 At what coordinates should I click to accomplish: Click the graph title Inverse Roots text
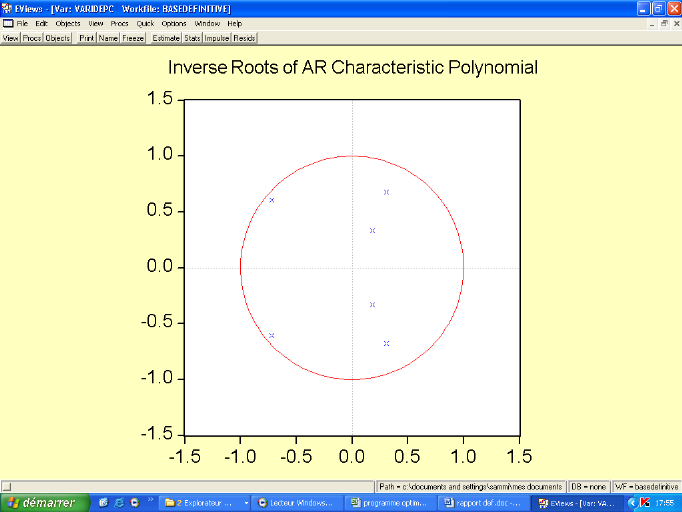coord(353,67)
